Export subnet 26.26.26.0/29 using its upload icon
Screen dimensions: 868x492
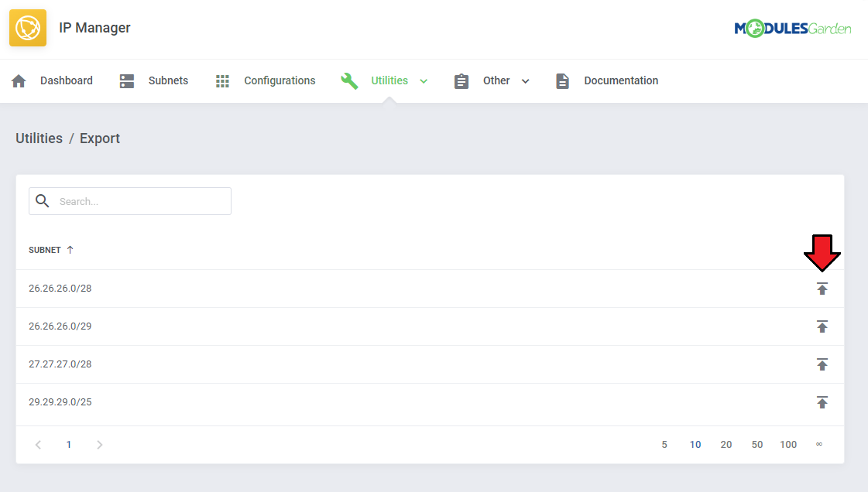click(x=822, y=326)
